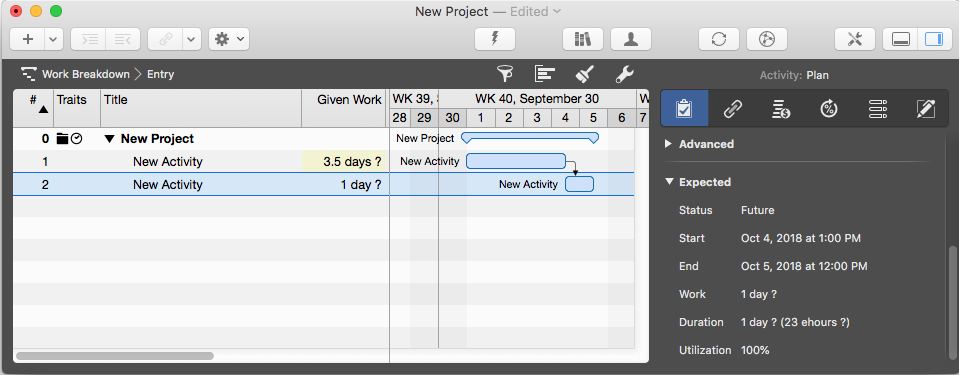The image size is (959, 375).
Task: Select the links inspector tab
Action: click(x=732, y=109)
